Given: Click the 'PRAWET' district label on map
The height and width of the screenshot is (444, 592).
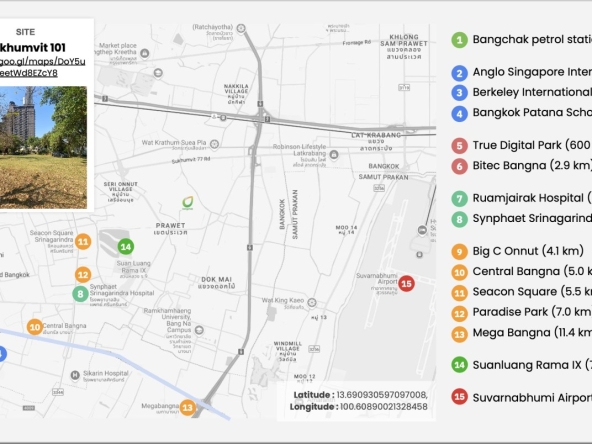Looking at the screenshot, I should [170, 225].
